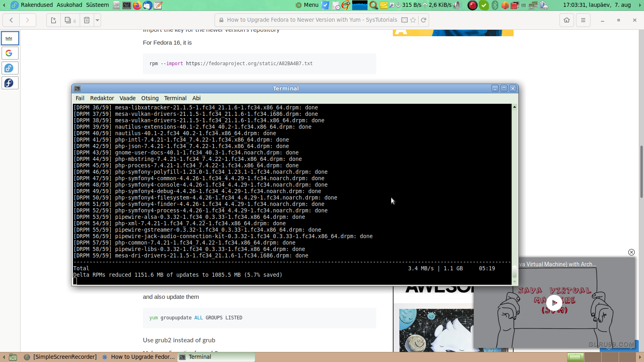Screen dimensions: 644x362
Task: Launch the text editor from the top panel
Action: 158,5
